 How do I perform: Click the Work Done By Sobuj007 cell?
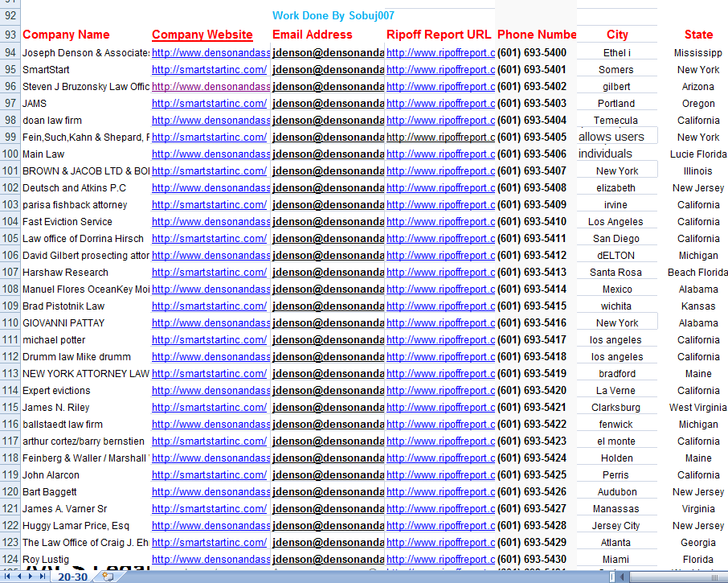[335, 14]
